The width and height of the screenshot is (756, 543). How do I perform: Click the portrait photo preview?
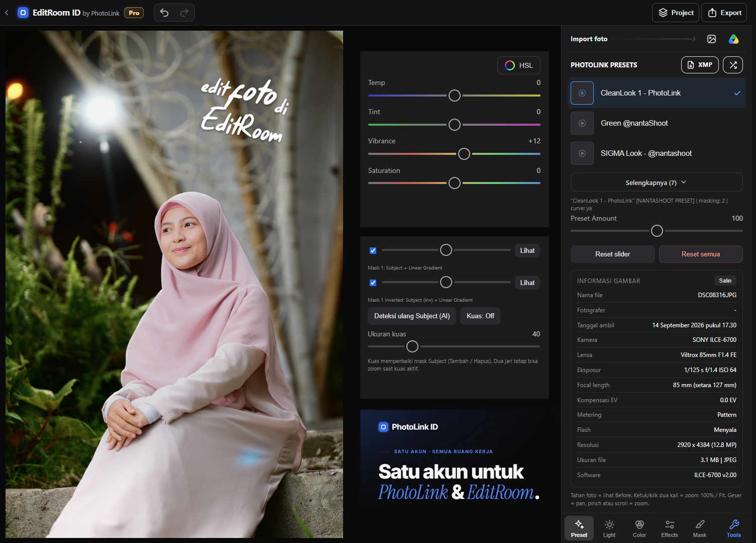pyautogui.click(x=174, y=284)
